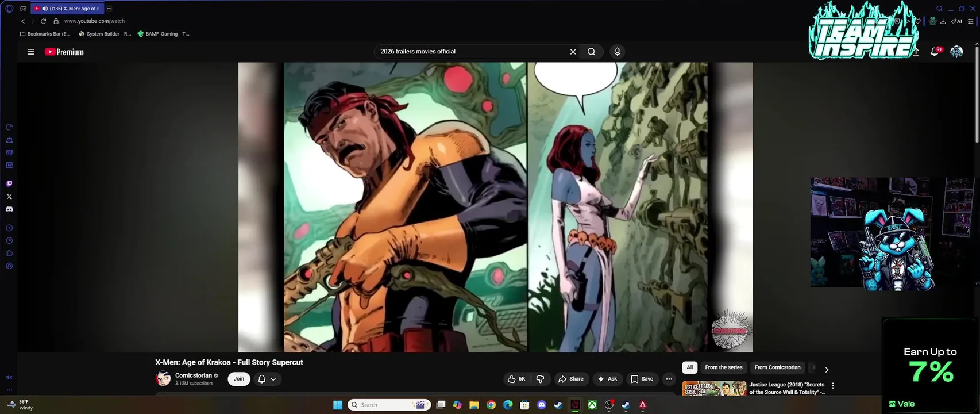This screenshot has width=980, height=414.
Task: Open the Opera GX main menu logo
Action: click(9, 9)
